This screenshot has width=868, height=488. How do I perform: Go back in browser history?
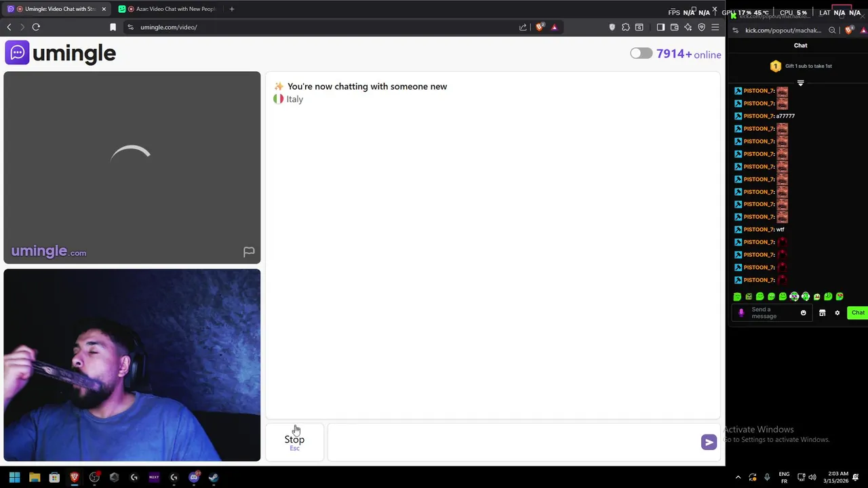[x=9, y=27]
